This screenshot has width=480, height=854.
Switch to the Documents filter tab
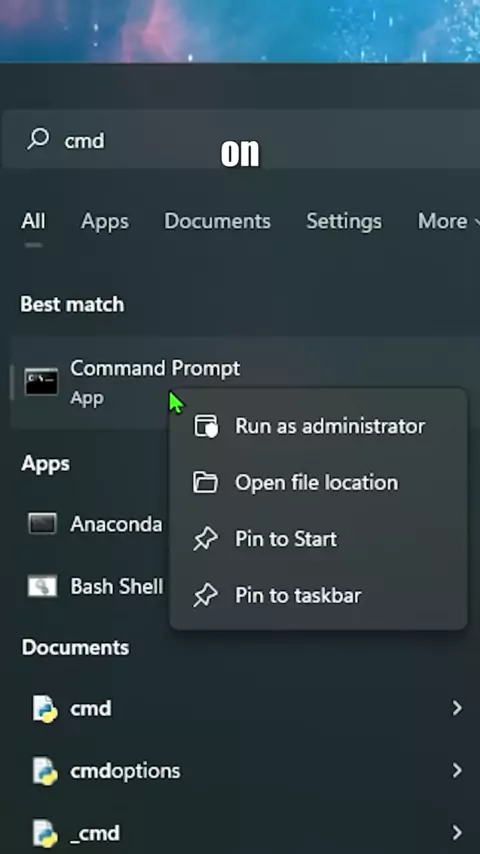click(x=217, y=221)
